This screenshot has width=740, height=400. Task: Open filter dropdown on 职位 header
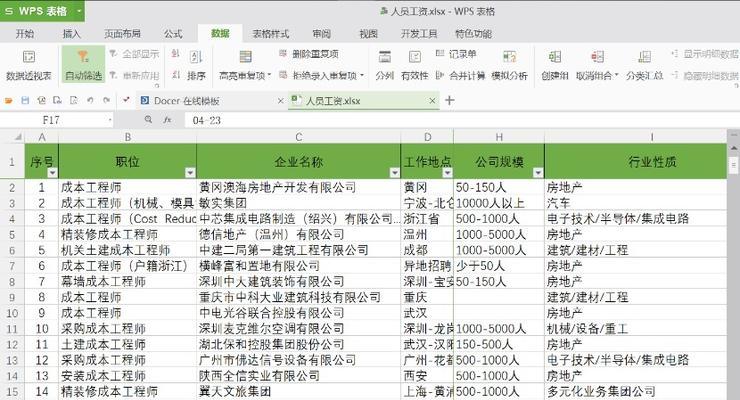pyautogui.click(x=190, y=173)
